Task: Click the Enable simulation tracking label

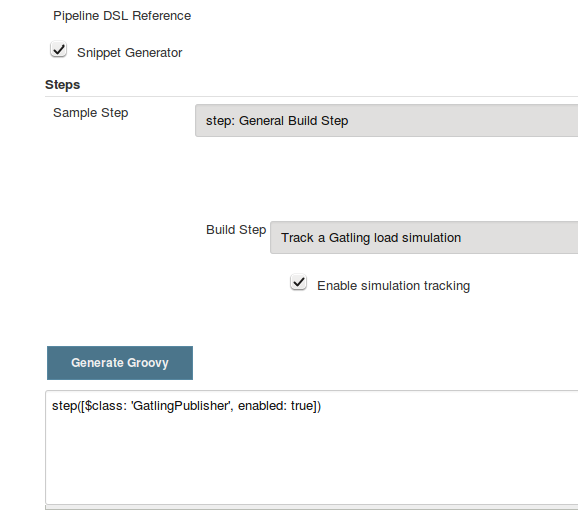Action: click(393, 286)
